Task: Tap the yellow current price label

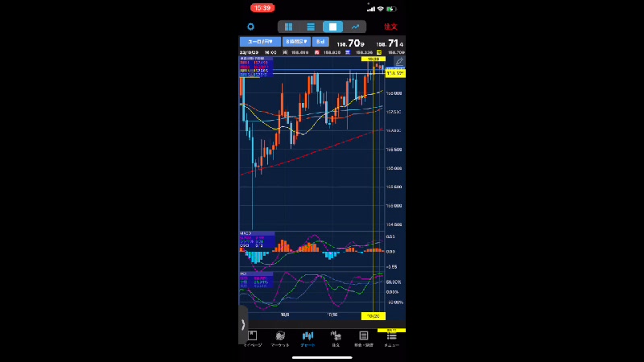Action: (394, 73)
